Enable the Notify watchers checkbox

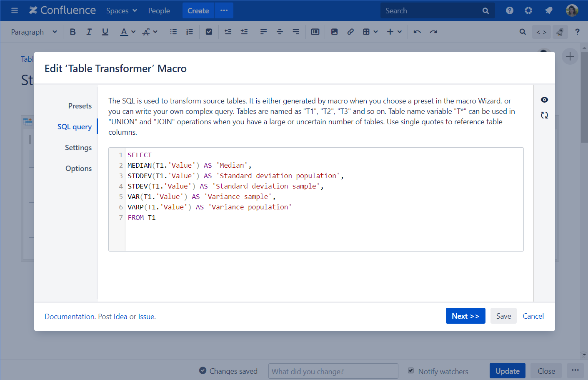click(x=411, y=370)
